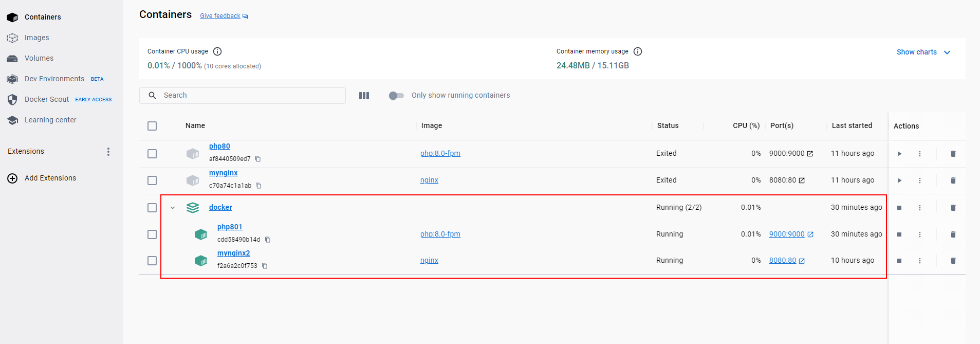Copy container ID f2a6a2c0f753

265,266
